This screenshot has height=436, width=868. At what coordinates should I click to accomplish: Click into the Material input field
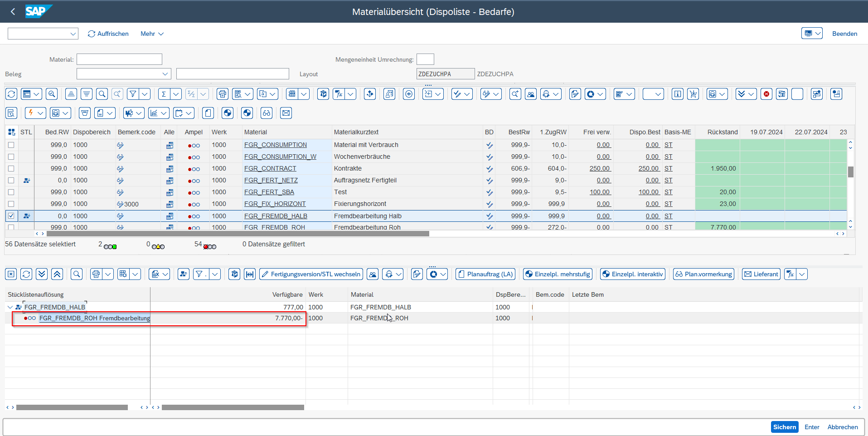pyautogui.click(x=119, y=59)
